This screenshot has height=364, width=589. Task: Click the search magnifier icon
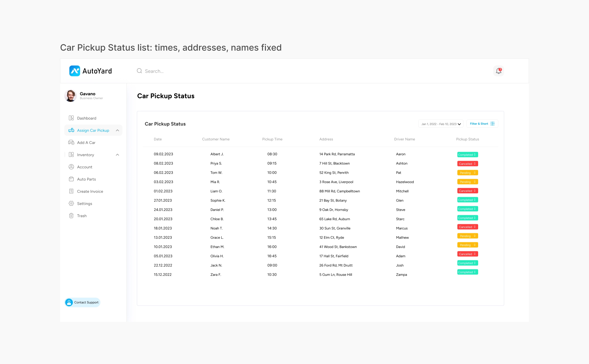[139, 71]
